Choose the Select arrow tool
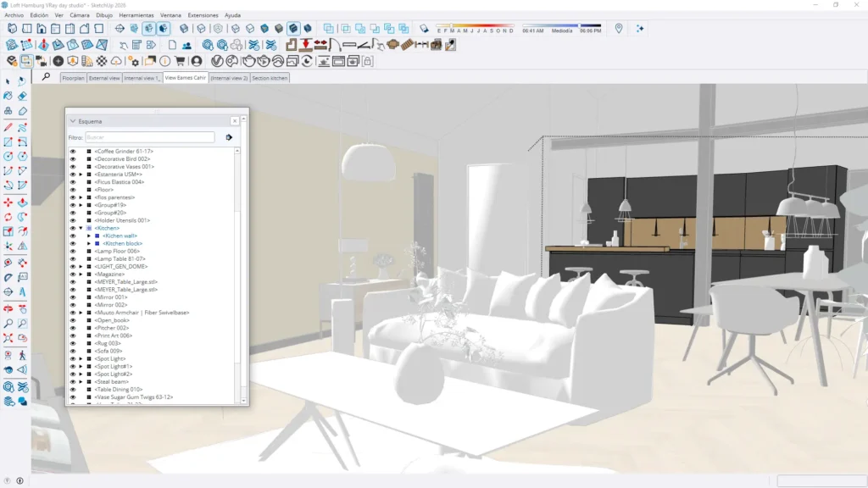Image resolution: width=868 pixels, height=488 pixels. [8, 81]
